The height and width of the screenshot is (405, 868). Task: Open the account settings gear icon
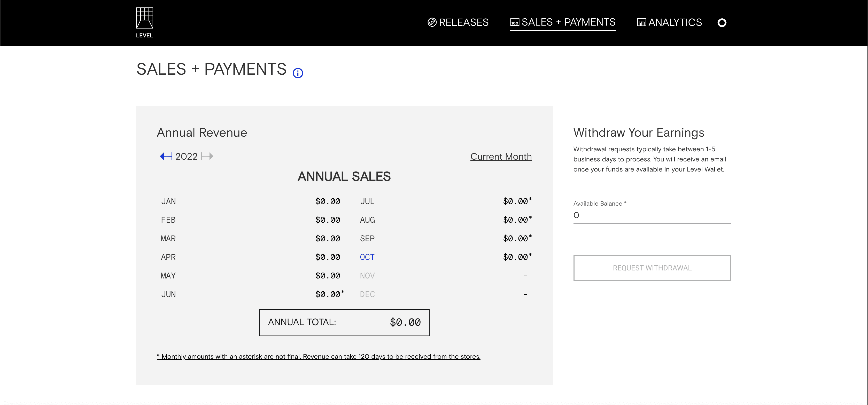[722, 23]
